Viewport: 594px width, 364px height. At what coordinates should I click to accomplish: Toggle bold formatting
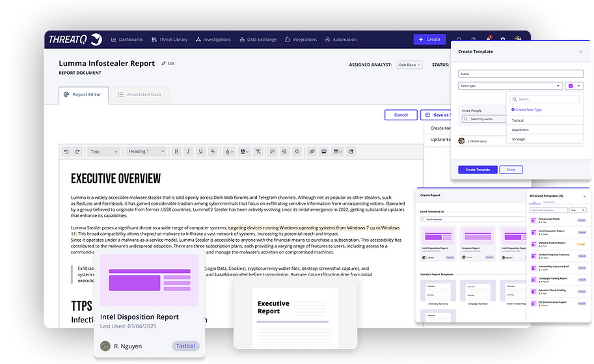176,151
